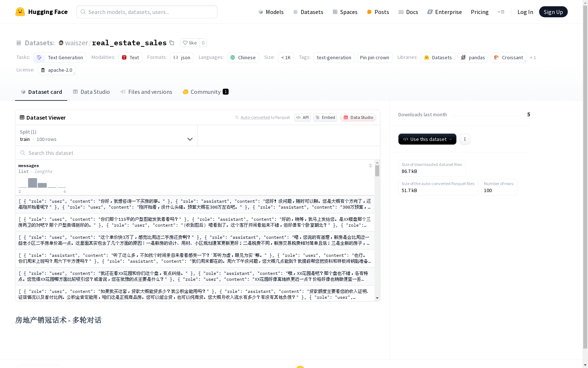Image resolution: width=588 pixels, height=368 pixels.
Task: Select the row starting with 听了这么多
Action: pyautogui.click(x=195, y=258)
